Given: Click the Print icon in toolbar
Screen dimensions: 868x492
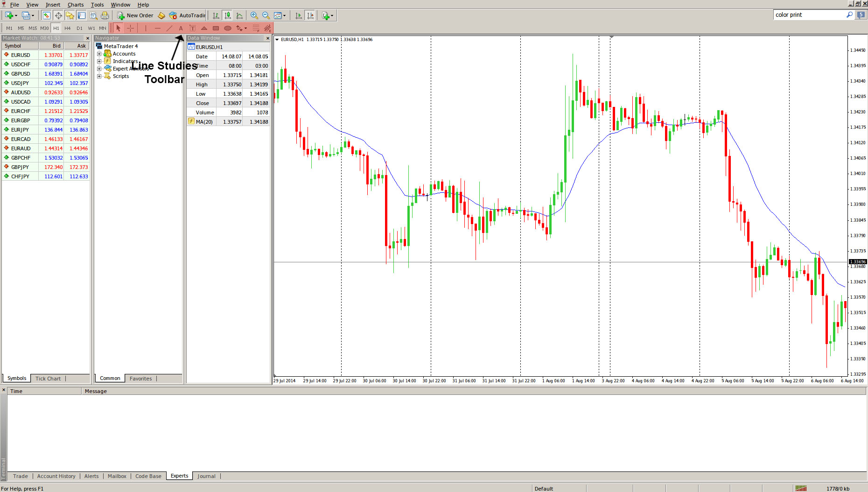Looking at the screenshot, I should pyautogui.click(x=105, y=15).
